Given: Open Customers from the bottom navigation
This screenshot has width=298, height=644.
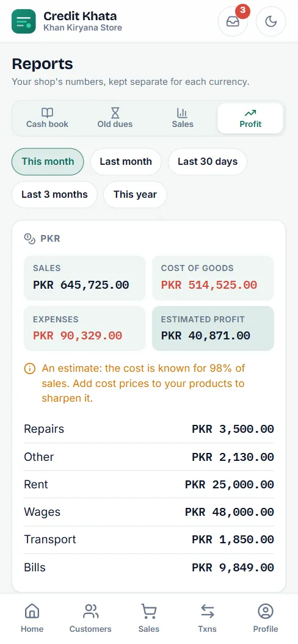Looking at the screenshot, I should [90, 618].
